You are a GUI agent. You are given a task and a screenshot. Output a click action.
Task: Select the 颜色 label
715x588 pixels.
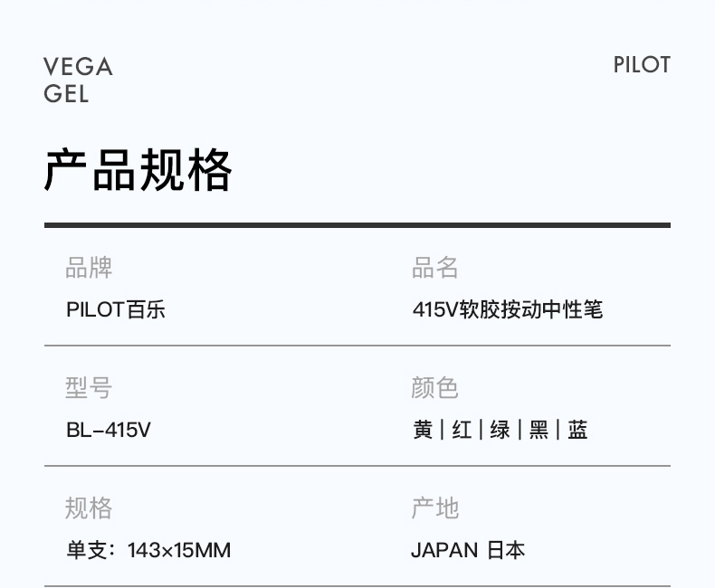[435, 387]
